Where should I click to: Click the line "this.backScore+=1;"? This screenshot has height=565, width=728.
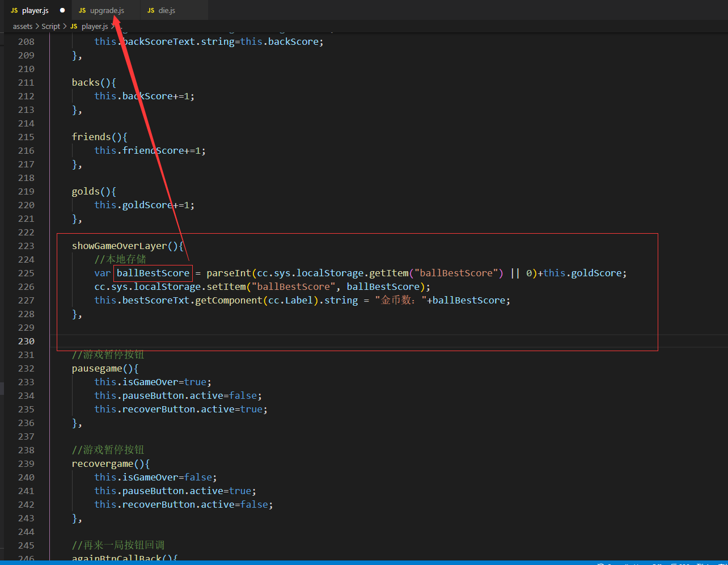(145, 96)
